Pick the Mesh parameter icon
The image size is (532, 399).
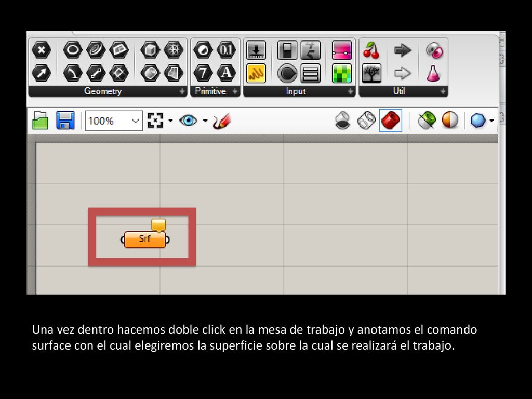(174, 50)
